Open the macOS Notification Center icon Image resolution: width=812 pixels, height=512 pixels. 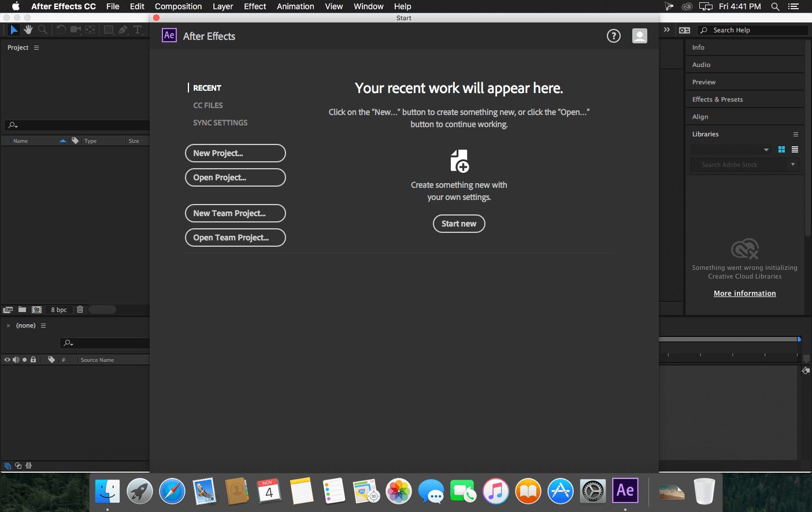pos(794,6)
